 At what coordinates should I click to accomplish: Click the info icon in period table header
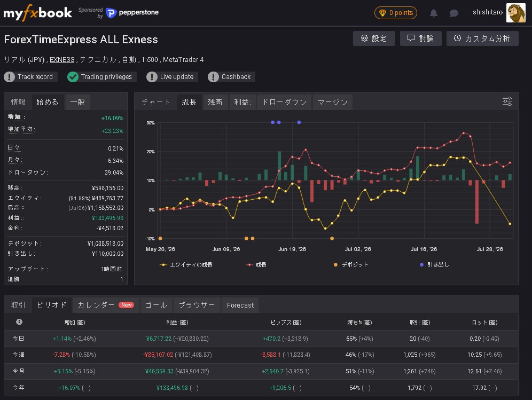pos(19,321)
